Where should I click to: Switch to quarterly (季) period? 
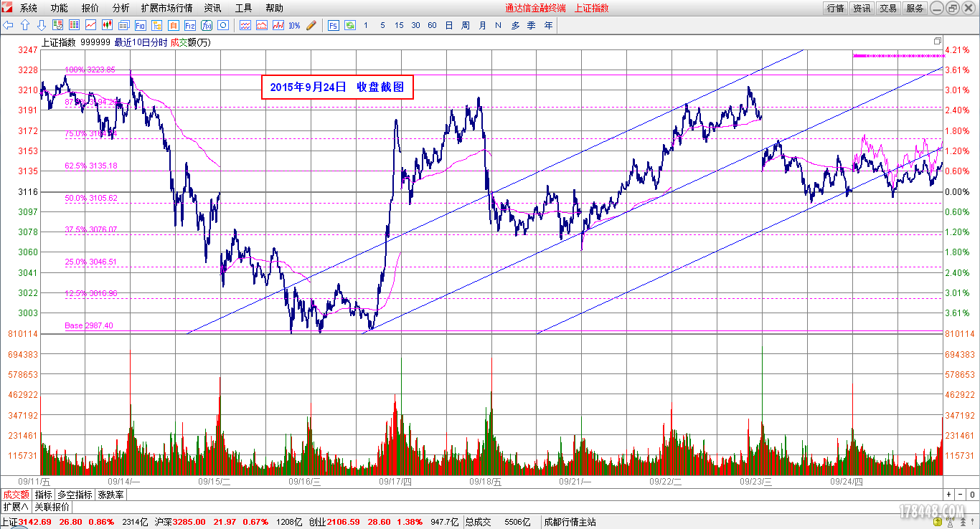[532, 25]
